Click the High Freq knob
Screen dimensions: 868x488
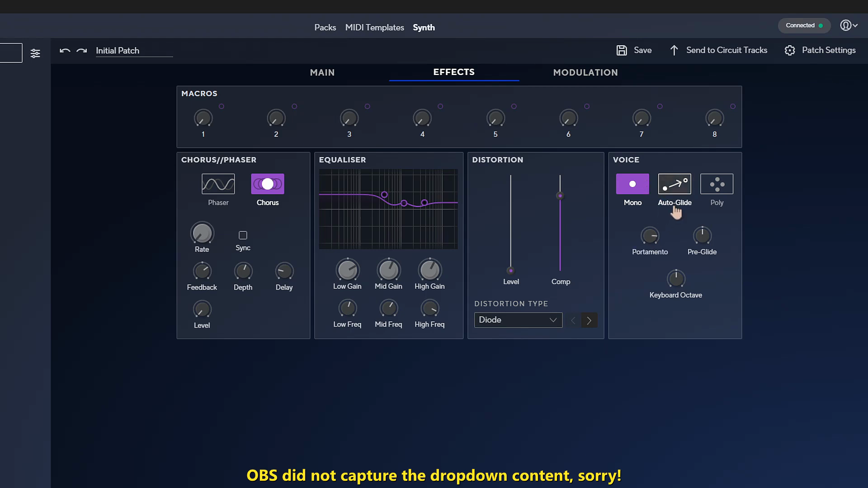pyautogui.click(x=430, y=308)
